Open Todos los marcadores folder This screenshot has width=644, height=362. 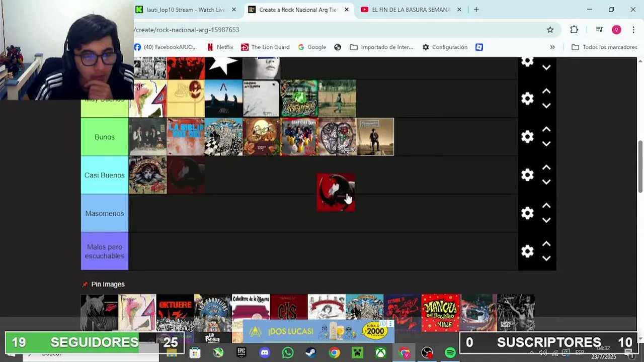tap(604, 47)
